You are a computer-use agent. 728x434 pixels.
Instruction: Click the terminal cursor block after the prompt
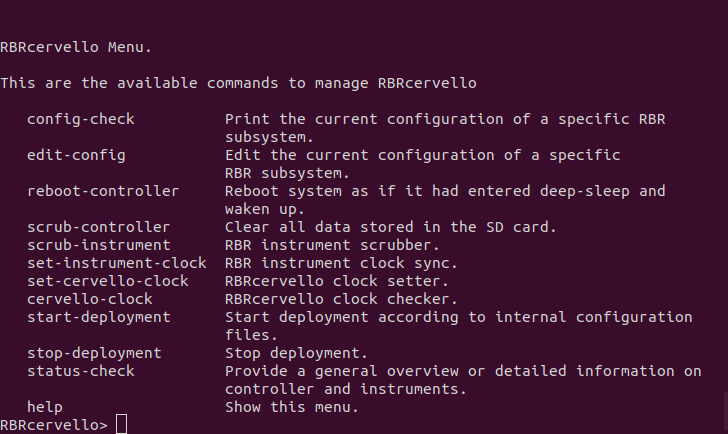click(x=121, y=425)
